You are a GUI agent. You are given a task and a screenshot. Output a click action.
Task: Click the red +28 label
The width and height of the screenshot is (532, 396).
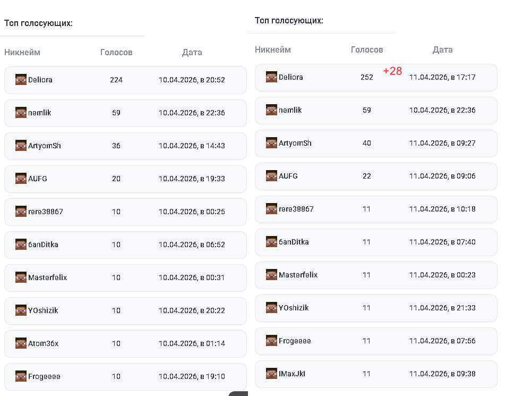coord(392,71)
